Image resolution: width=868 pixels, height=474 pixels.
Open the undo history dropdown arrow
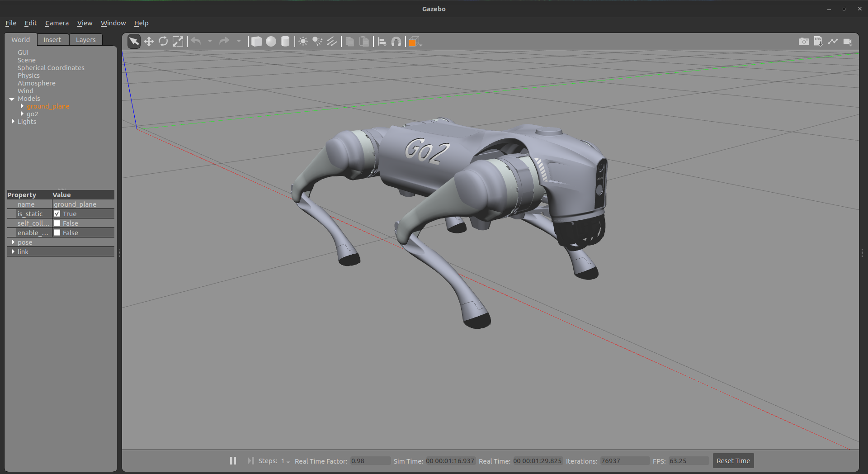pyautogui.click(x=210, y=42)
